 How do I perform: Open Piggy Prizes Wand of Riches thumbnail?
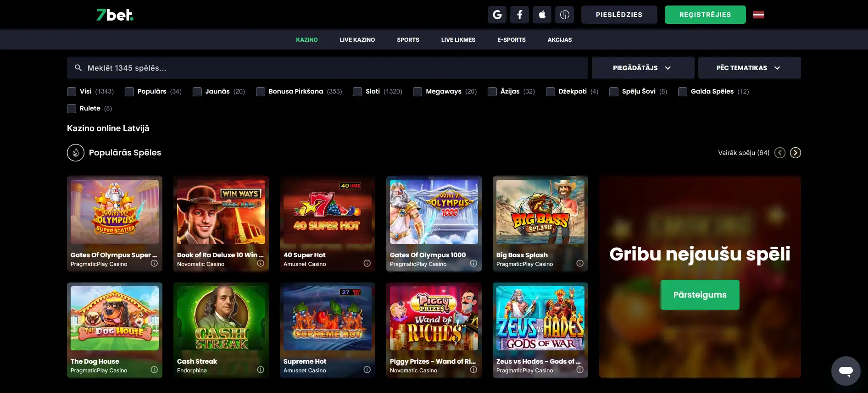434,318
